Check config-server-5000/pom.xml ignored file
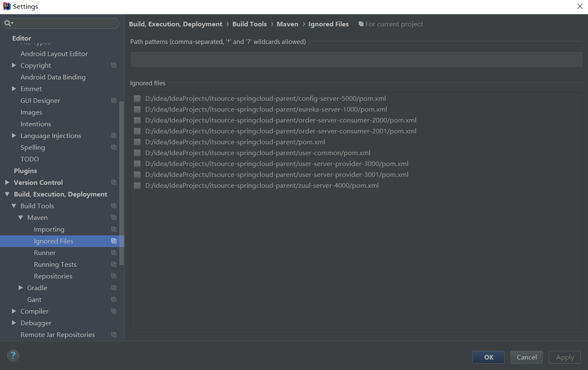Image resolution: width=588 pixels, height=370 pixels. coord(137,98)
